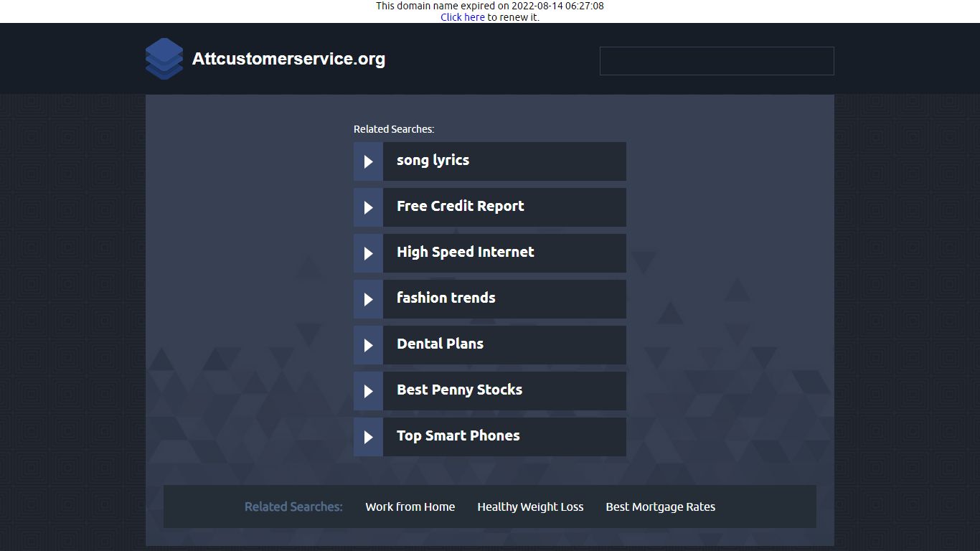Focus the search input field in header
Image resolution: width=980 pixels, height=551 pixels.
coord(717,61)
